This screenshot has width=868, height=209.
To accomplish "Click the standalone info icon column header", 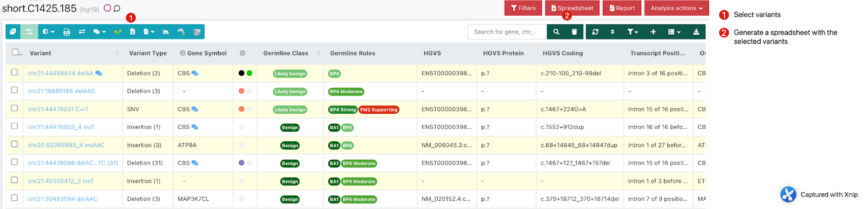I will tap(242, 53).
